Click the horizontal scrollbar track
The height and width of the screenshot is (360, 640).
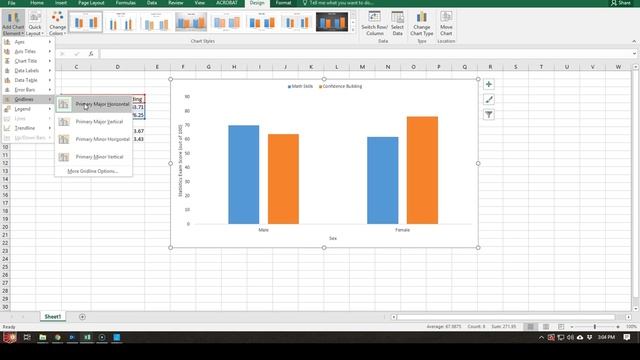tap(506, 317)
